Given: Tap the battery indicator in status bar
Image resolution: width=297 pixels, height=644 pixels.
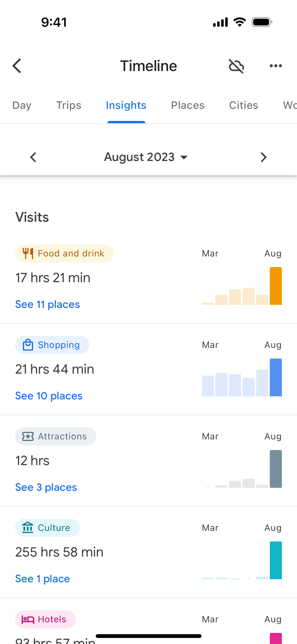Looking at the screenshot, I should 262,22.
